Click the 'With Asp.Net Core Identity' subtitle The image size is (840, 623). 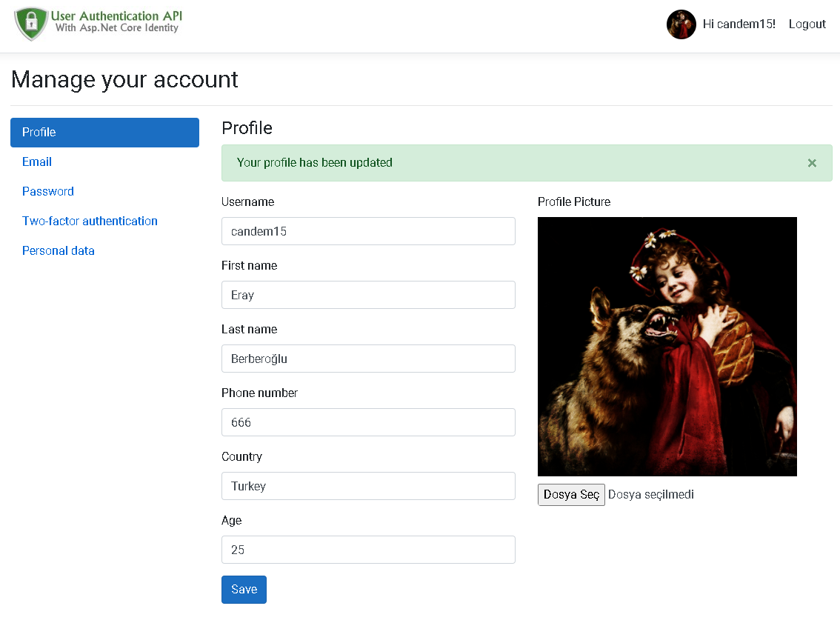point(117,28)
